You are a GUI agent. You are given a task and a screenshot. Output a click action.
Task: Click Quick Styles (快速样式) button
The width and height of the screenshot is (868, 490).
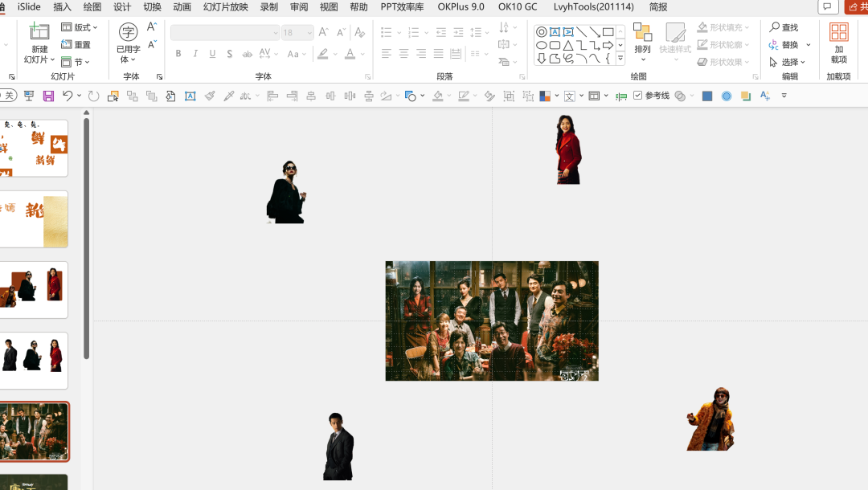(x=675, y=40)
